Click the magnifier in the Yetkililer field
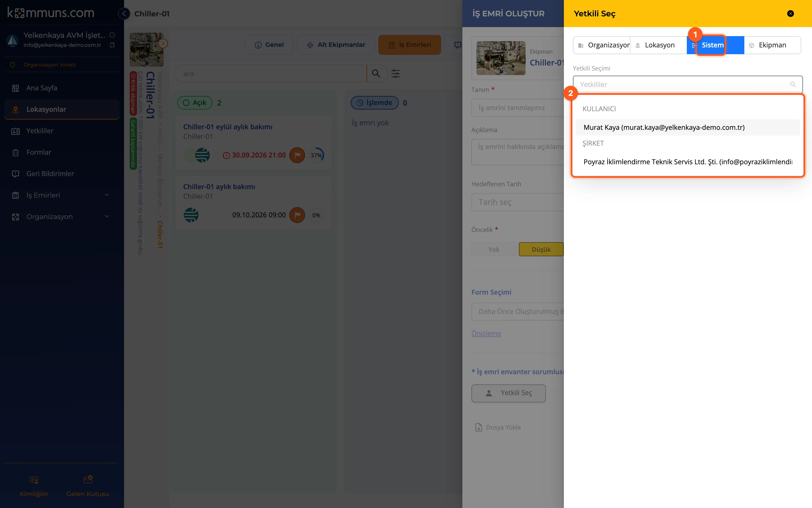812x508 pixels. point(793,84)
